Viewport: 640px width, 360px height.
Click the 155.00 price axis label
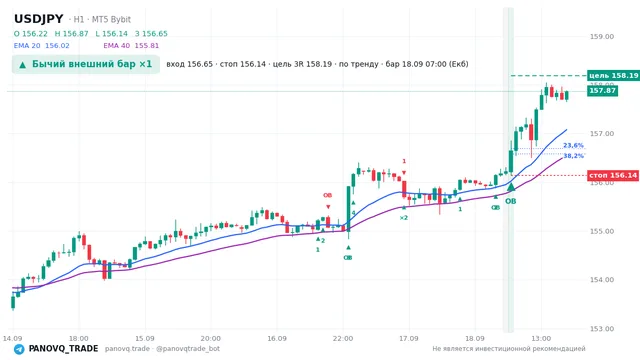pos(602,231)
